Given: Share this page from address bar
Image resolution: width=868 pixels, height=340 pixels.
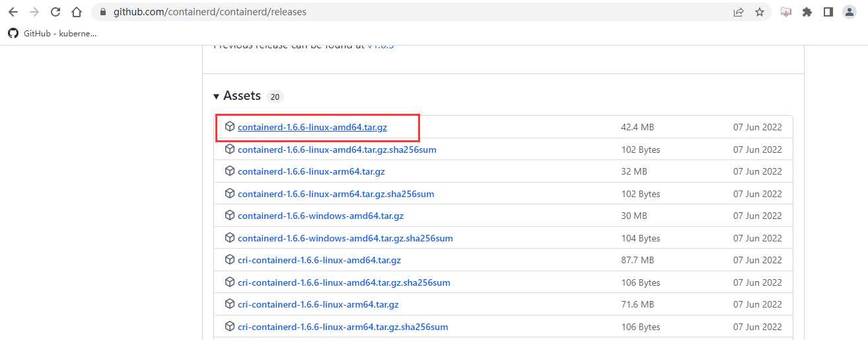Looking at the screenshot, I should [739, 12].
